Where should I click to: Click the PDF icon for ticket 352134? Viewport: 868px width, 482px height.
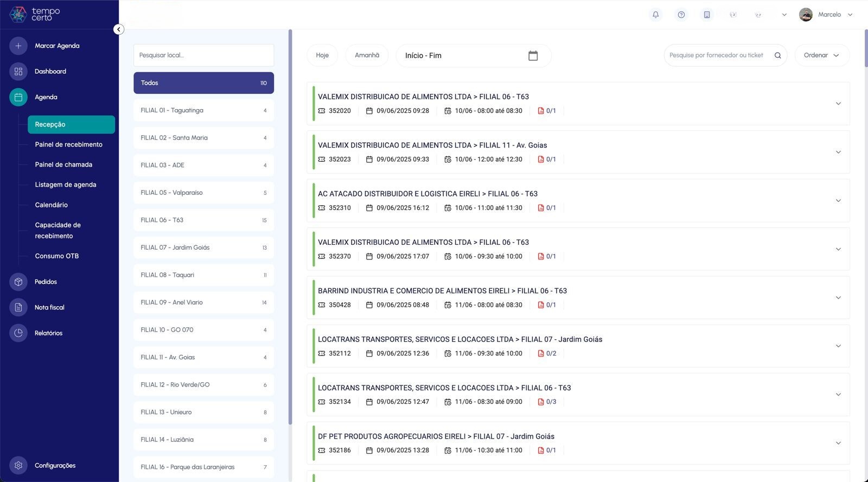[541, 402]
